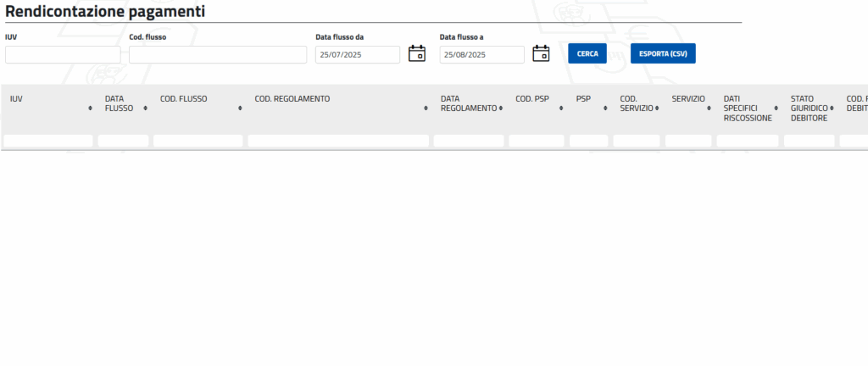
Task: Click the 'Data flusso a' date field
Action: (x=481, y=54)
